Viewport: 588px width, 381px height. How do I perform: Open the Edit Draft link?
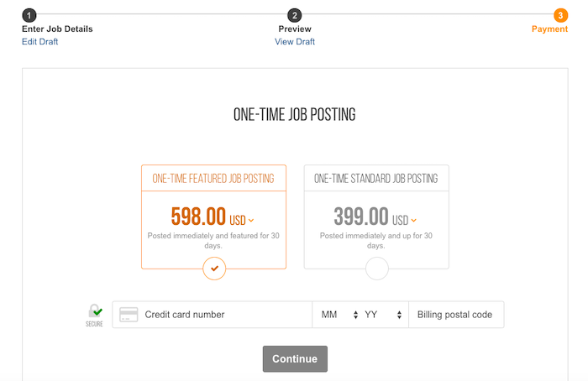point(39,42)
